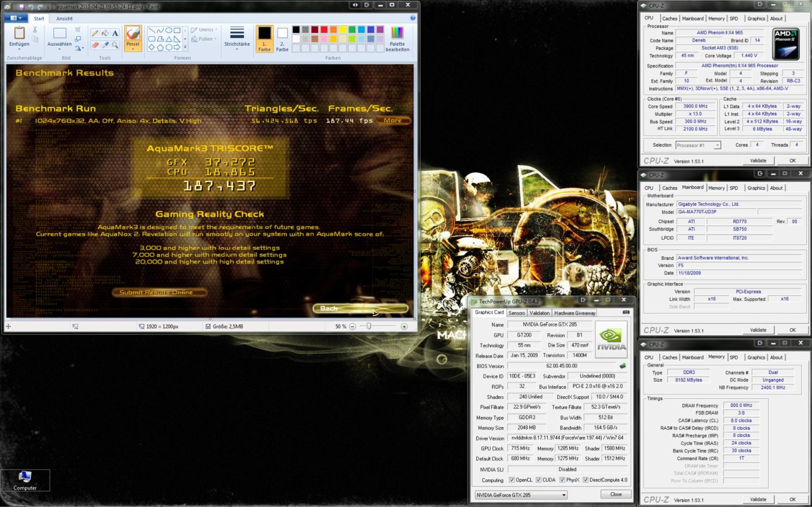
Task: Pick the pentagon shape in Formen gallery
Action: pos(160,48)
